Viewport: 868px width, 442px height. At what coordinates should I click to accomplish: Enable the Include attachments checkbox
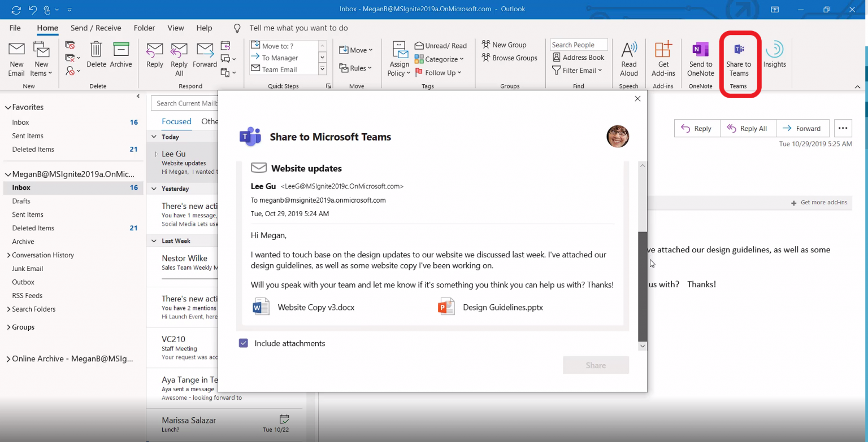point(243,343)
